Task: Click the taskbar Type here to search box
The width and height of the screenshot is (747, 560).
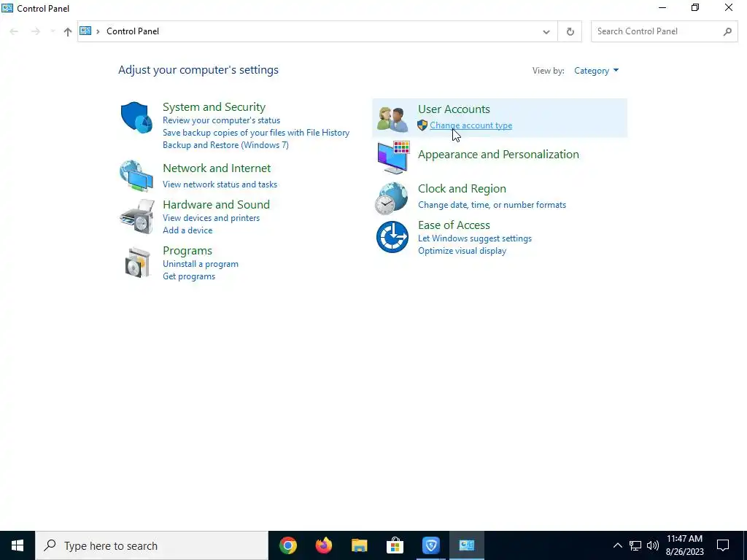Action: (x=152, y=545)
